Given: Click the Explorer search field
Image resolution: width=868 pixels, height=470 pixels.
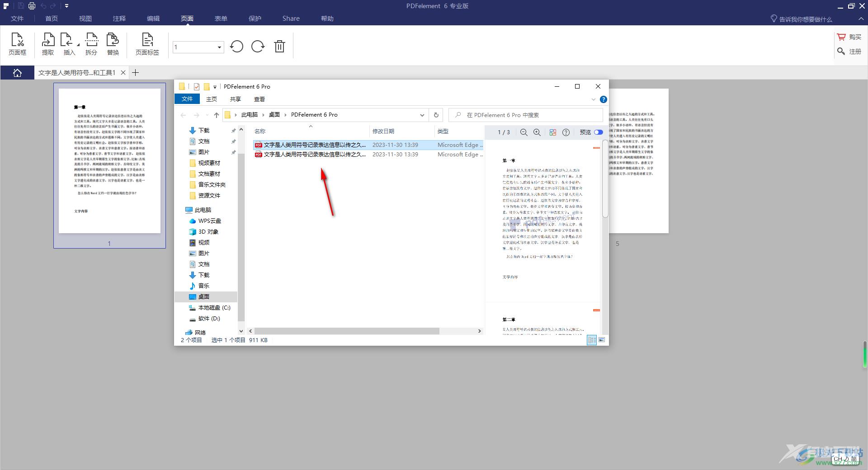Looking at the screenshot, I should point(526,115).
